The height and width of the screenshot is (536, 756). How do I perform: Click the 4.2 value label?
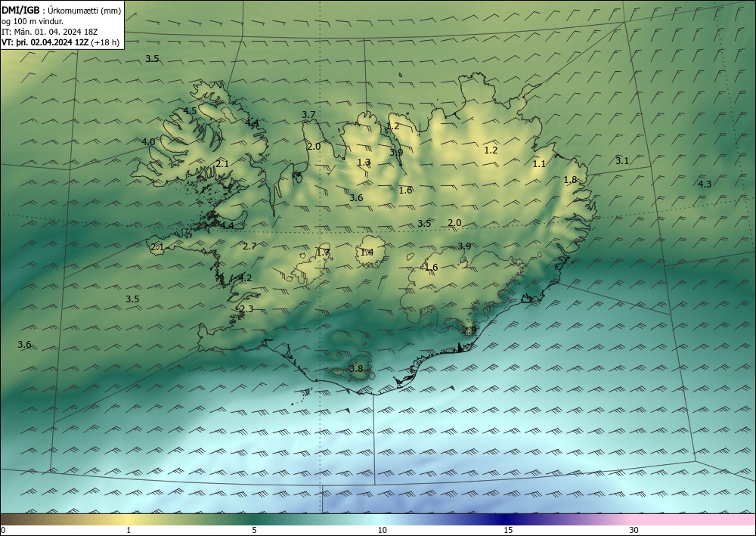click(245, 278)
